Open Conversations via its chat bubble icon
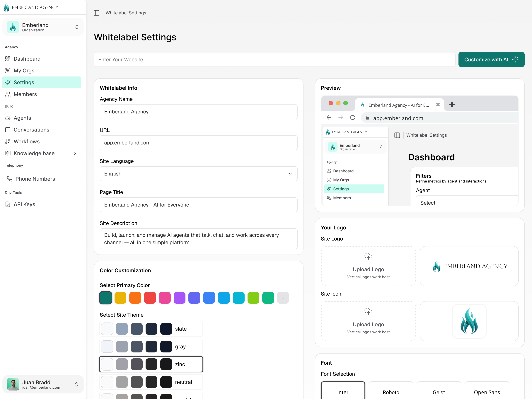532x399 pixels. coord(8,130)
